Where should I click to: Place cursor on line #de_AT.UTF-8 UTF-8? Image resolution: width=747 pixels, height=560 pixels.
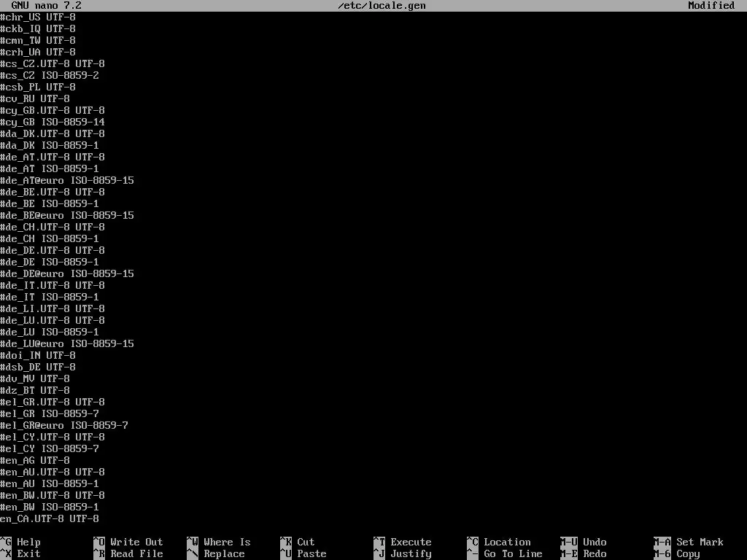(53, 157)
